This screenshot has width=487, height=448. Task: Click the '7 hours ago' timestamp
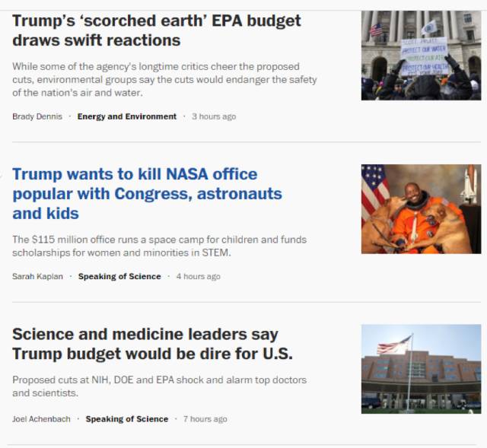click(205, 419)
